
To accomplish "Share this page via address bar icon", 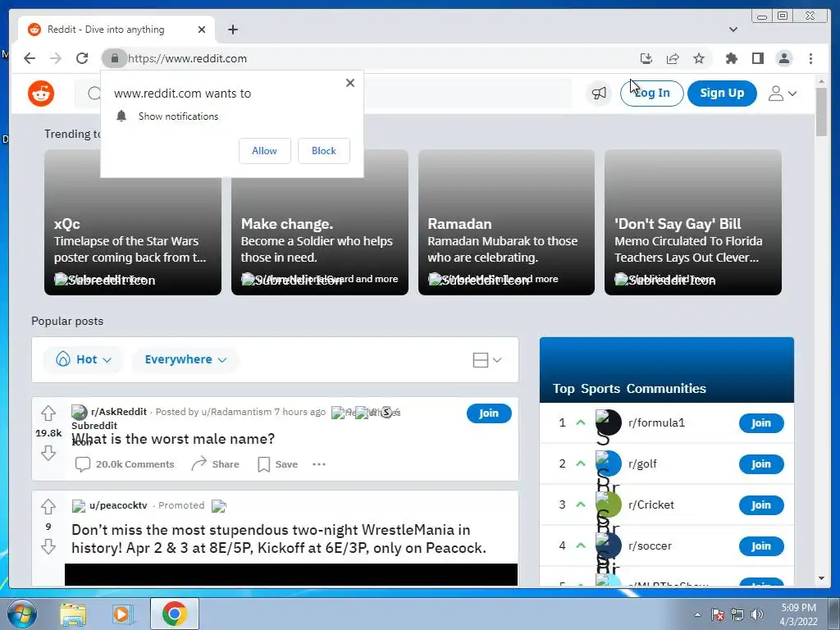I will [x=673, y=58].
